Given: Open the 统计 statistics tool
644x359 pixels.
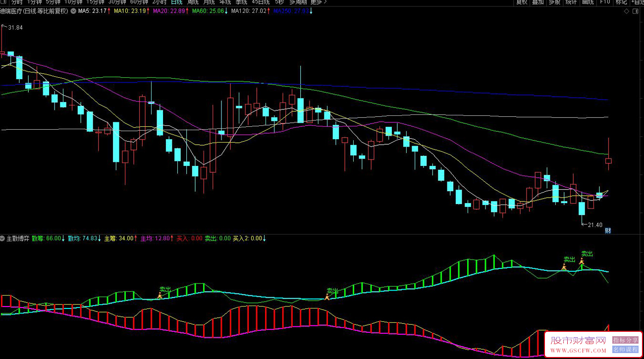Looking at the screenshot, I should 571,2.
